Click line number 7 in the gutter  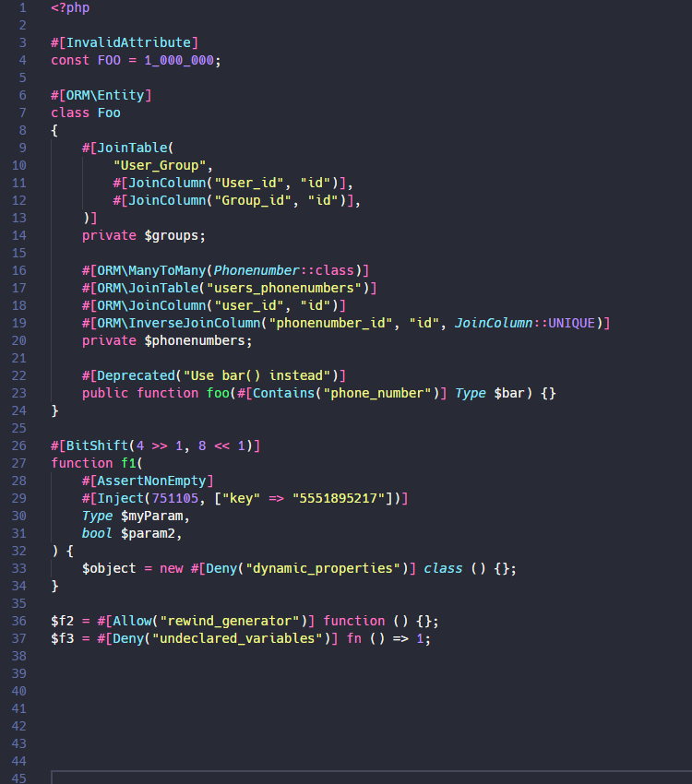coord(22,113)
